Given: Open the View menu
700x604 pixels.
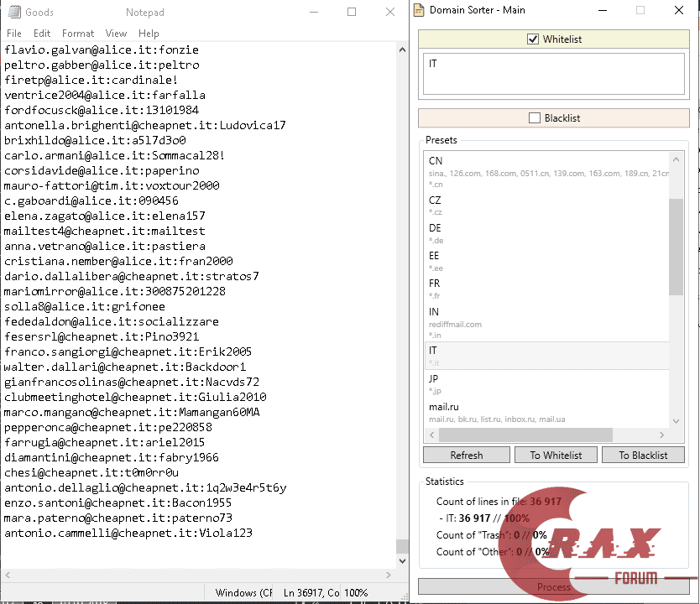Looking at the screenshot, I should click(118, 33).
